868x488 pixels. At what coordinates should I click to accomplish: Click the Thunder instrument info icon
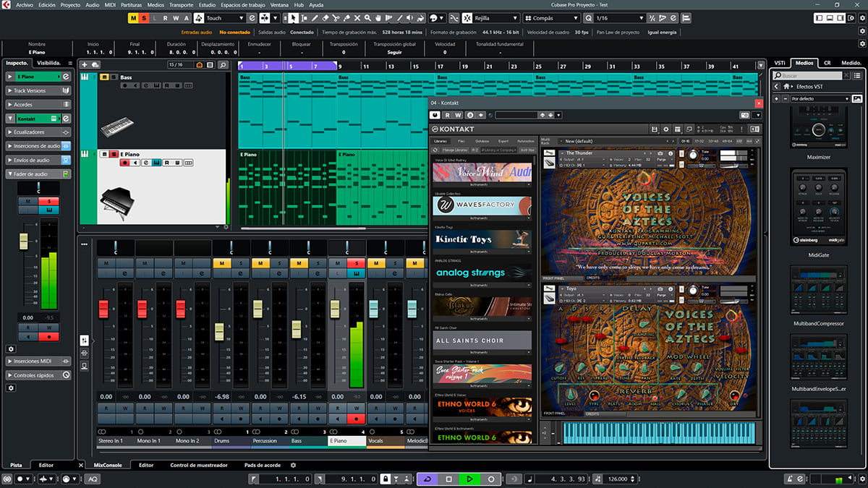670,153
